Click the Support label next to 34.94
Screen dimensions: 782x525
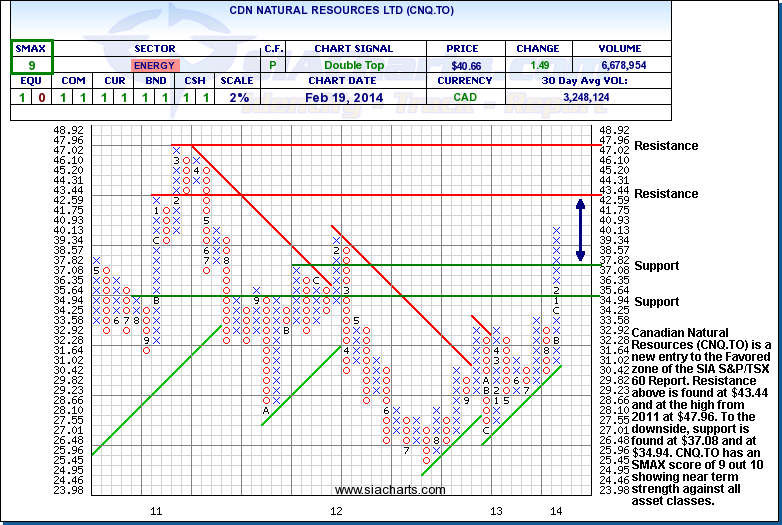point(656,302)
